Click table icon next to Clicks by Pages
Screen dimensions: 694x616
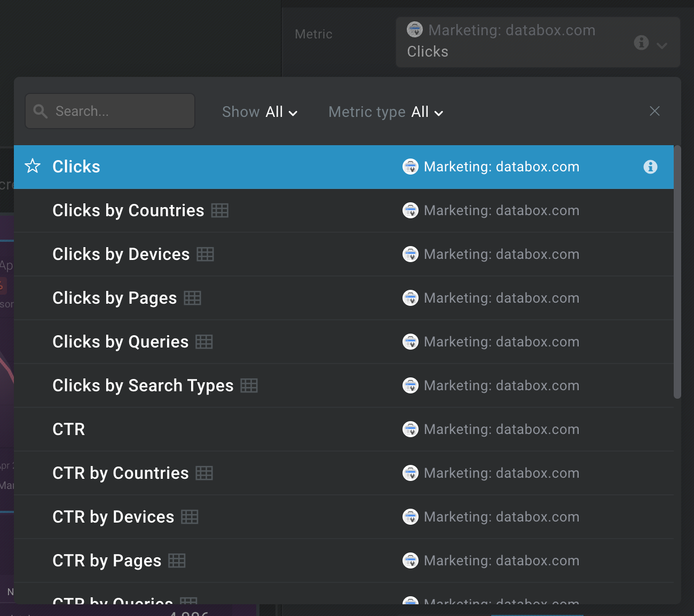pyautogui.click(x=193, y=298)
